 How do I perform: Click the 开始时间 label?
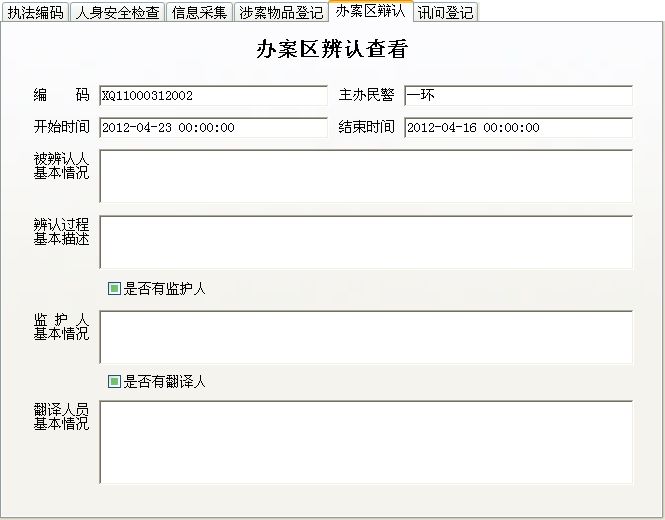(61, 127)
